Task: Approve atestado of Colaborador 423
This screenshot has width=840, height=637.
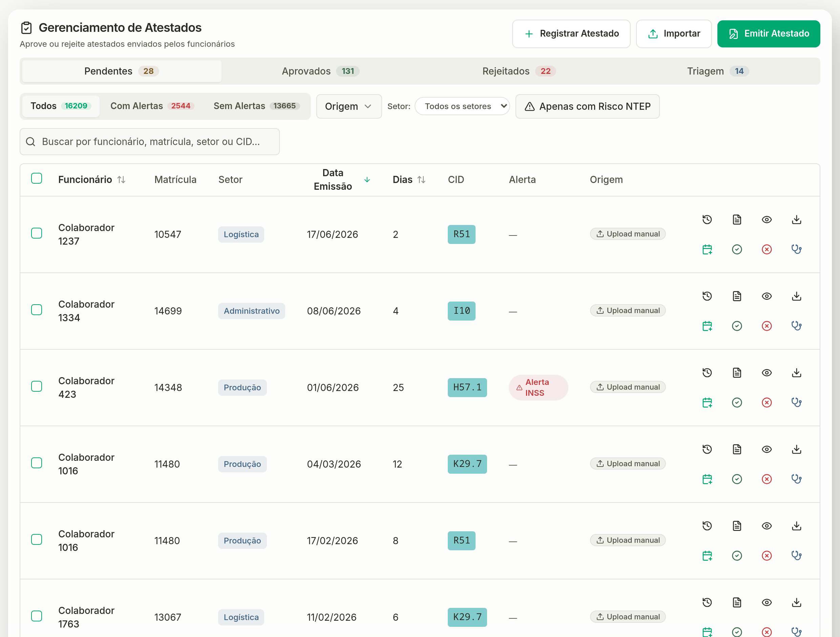Action: click(737, 403)
